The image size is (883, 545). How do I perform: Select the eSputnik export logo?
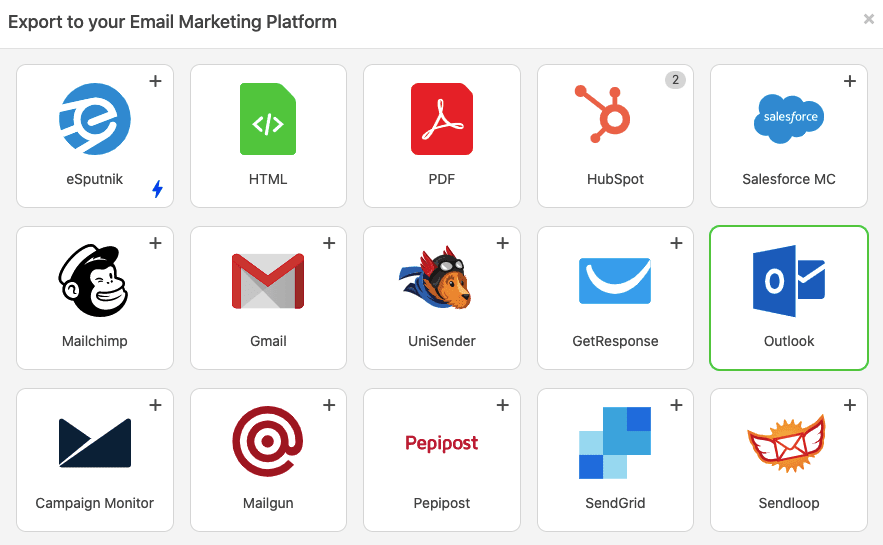pos(95,119)
